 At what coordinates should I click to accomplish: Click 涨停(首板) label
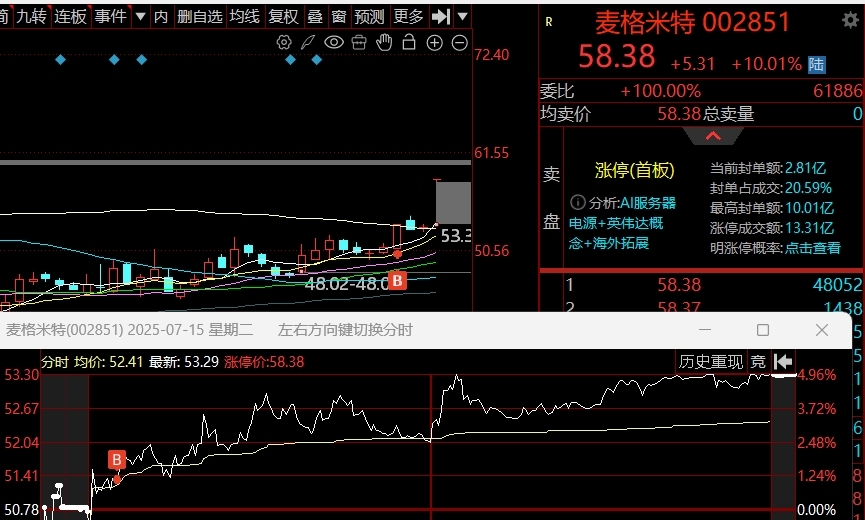click(x=634, y=170)
